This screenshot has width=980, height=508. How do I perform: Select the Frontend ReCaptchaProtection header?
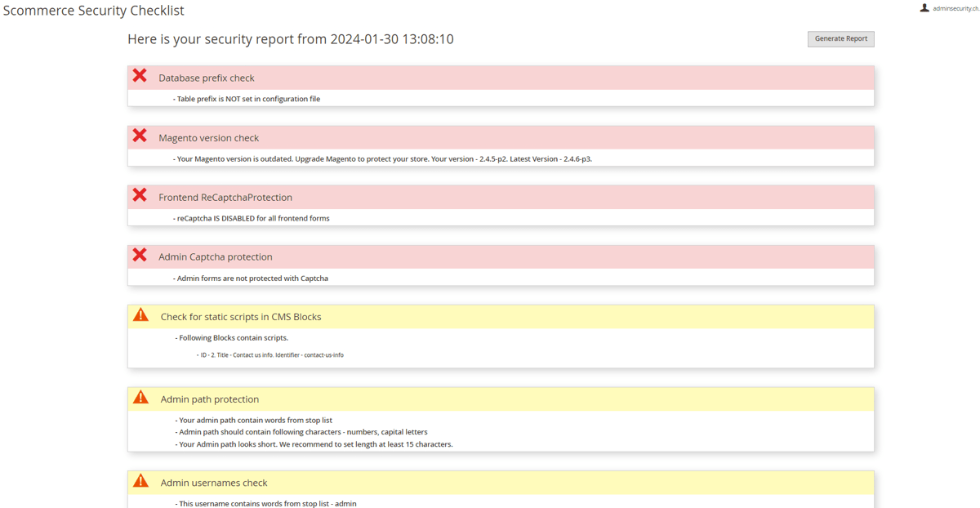coord(225,198)
